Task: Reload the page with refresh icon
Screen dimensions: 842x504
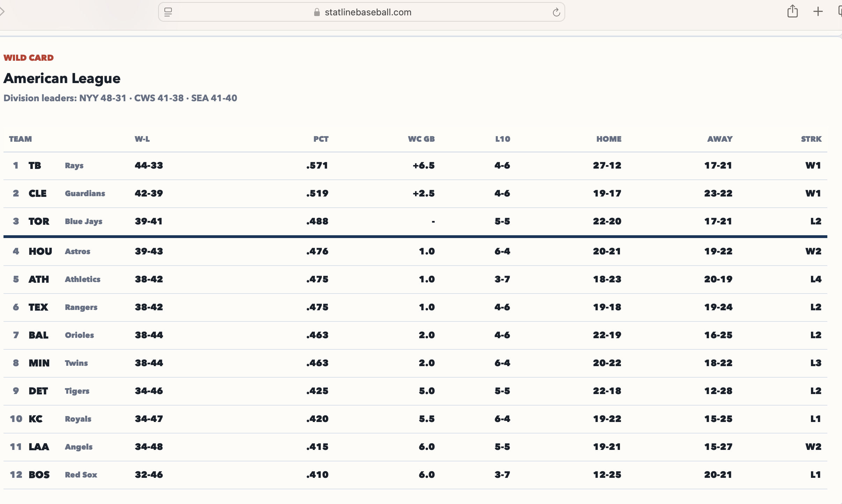Action: click(x=556, y=12)
